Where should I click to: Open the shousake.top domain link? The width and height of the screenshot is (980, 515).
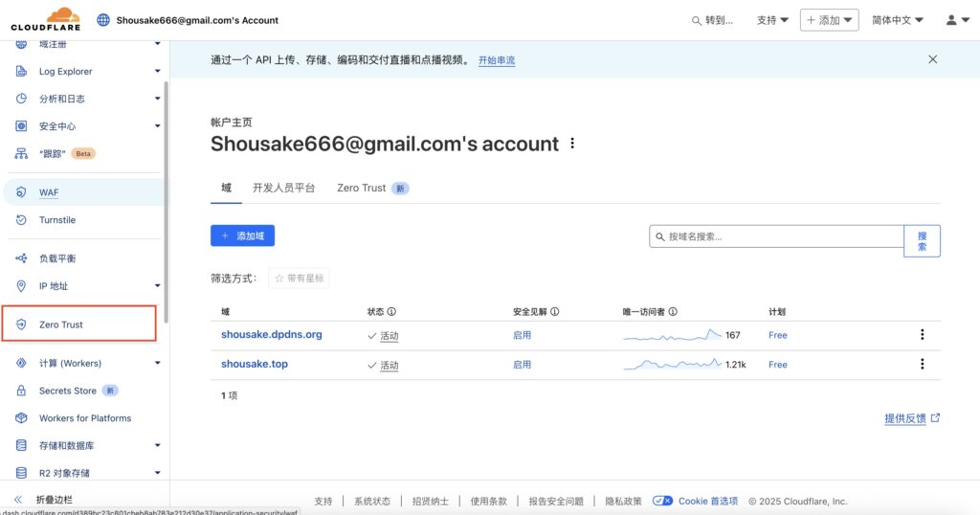click(x=255, y=364)
